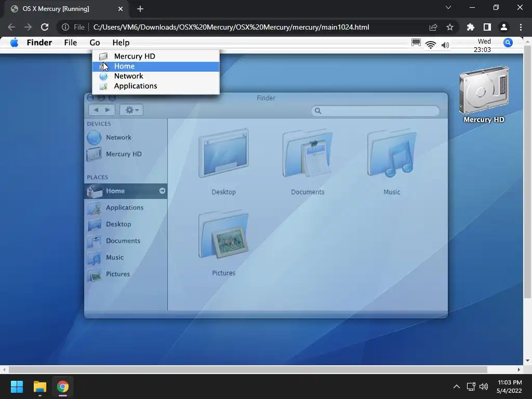Open Chrome profile icon
The image size is (532, 399).
coord(504,27)
